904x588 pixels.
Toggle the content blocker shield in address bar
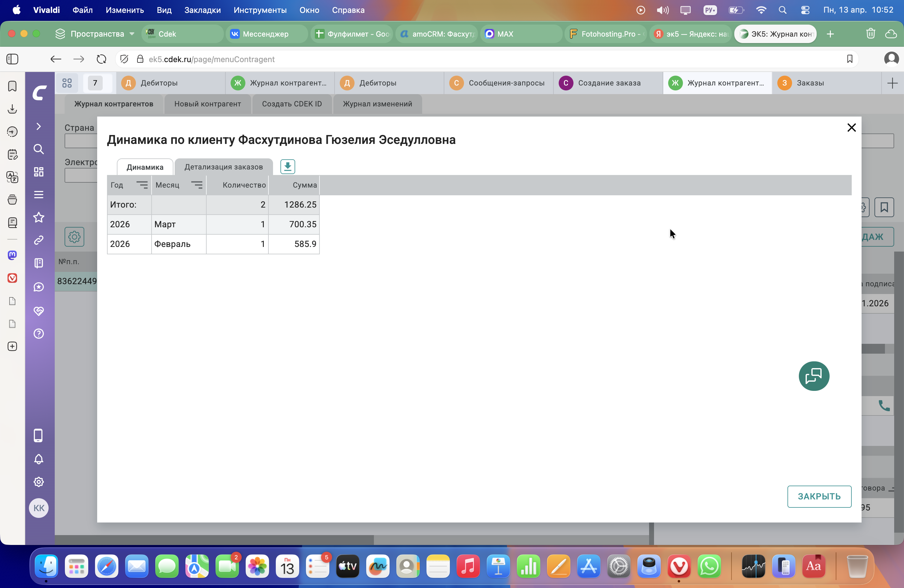click(x=124, y=59)
